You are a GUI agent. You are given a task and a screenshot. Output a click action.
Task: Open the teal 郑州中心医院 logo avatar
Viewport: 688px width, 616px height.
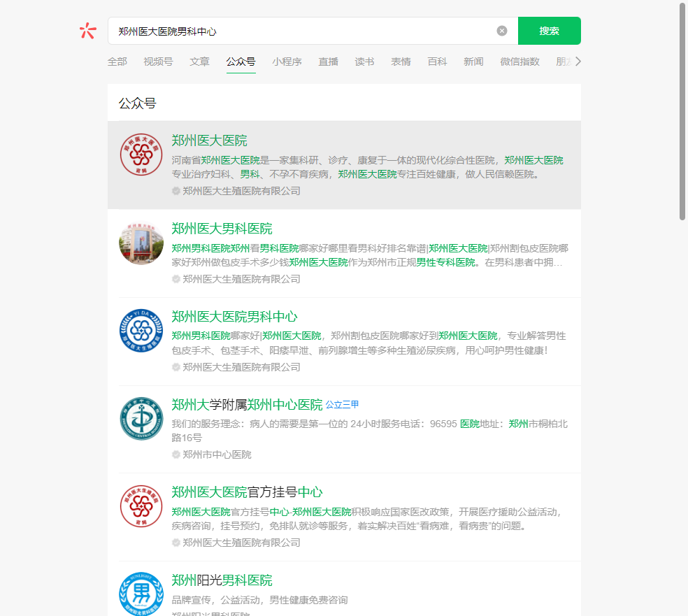click(141, 419)
